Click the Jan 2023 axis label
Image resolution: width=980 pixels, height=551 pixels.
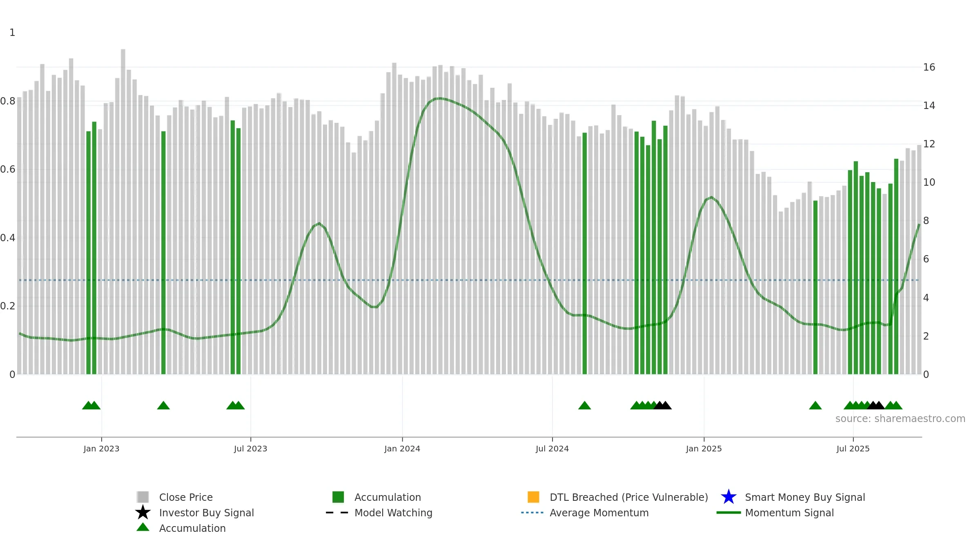101,449
